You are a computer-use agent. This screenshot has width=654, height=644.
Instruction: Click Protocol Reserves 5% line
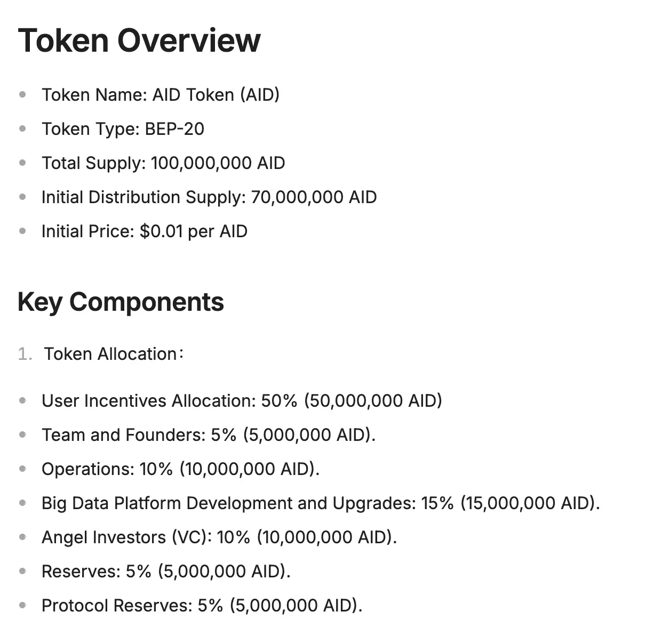coord(202,606)
